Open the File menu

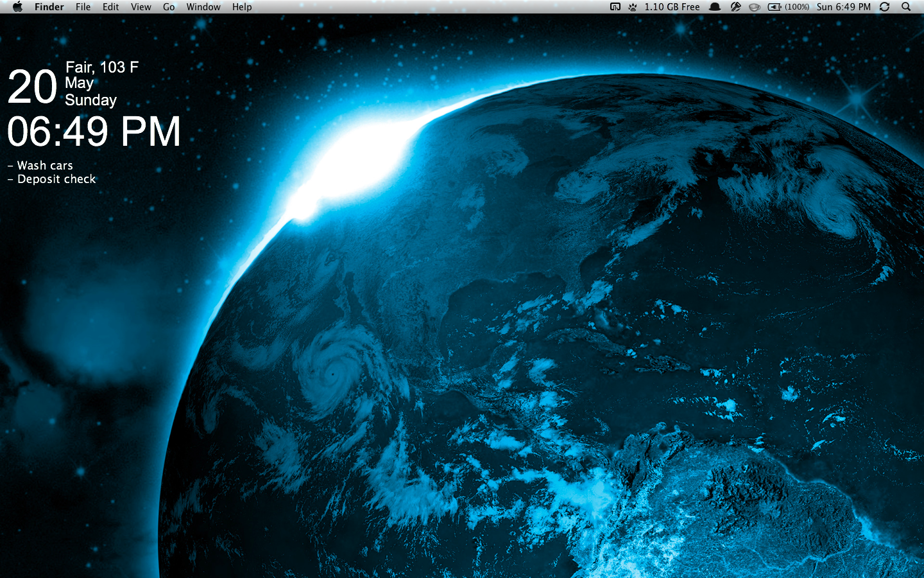pos(83,7)
